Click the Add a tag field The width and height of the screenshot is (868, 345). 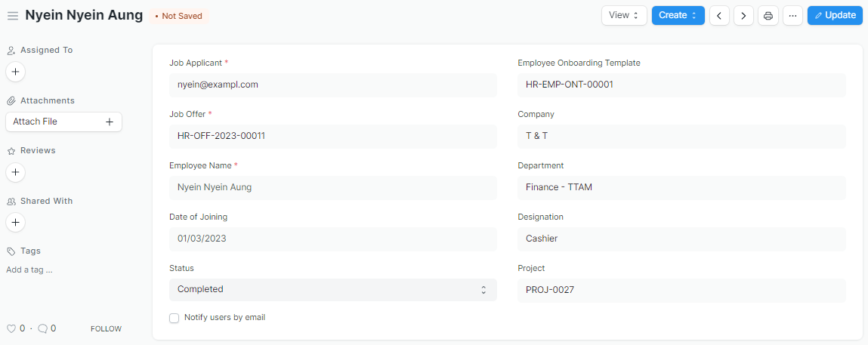pyautogui.click(x=29, y=270)
